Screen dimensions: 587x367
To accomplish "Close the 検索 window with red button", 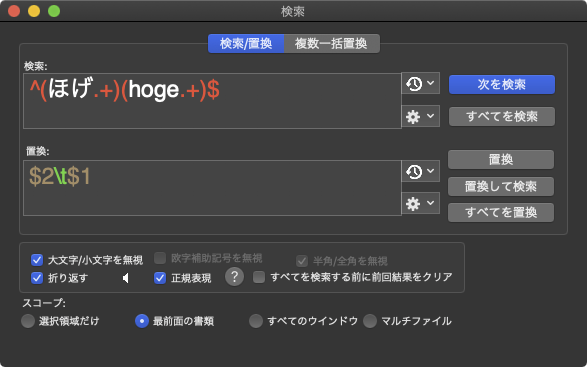I will 14,11.
